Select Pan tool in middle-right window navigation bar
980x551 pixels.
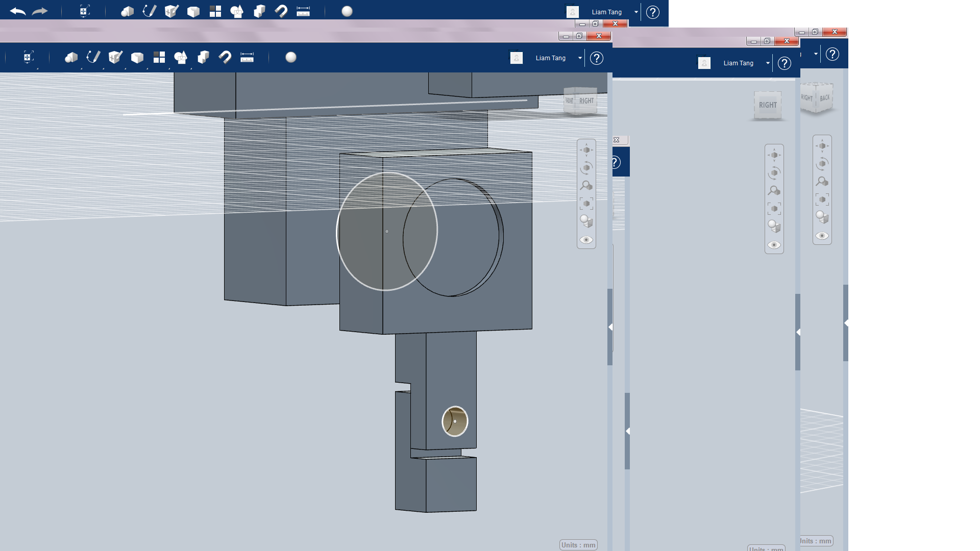(x=774, y=155)
